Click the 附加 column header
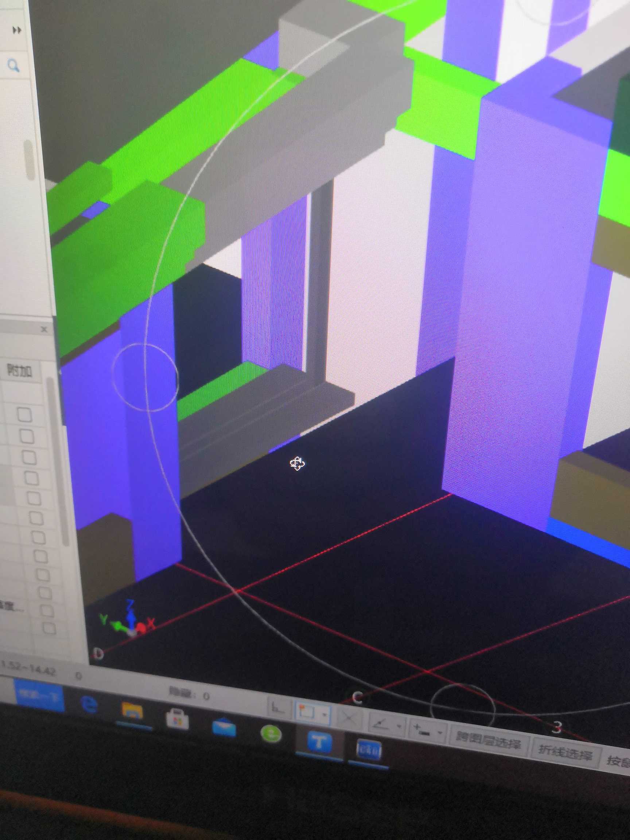Screen dimensions: 630x840 tap(20, 371)
